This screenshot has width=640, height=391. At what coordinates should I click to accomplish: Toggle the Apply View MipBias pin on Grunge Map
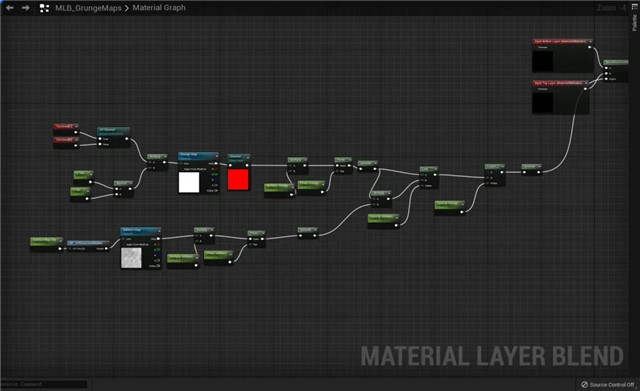(181, 169)
